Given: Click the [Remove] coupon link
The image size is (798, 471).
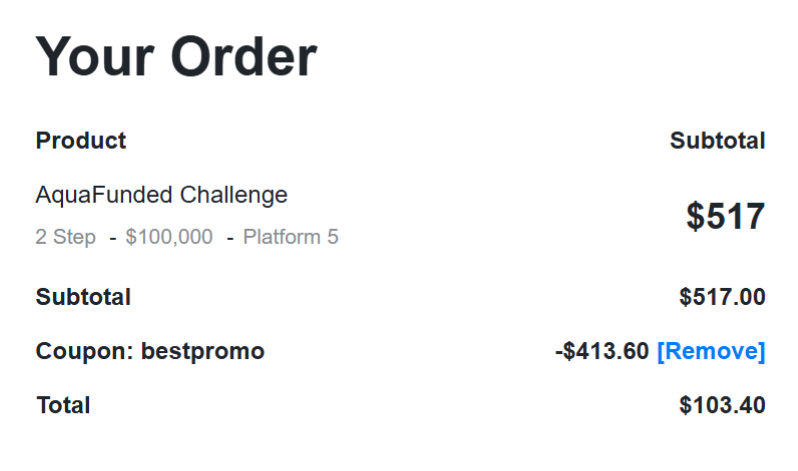Looking at the screenshot, I should point(710,351).
